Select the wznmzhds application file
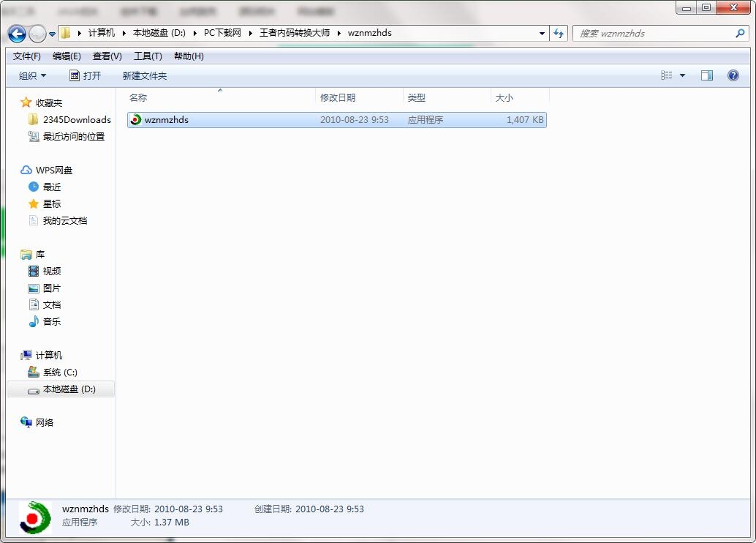756x543 pixels. pyautogui.click(x=336, y=120)
